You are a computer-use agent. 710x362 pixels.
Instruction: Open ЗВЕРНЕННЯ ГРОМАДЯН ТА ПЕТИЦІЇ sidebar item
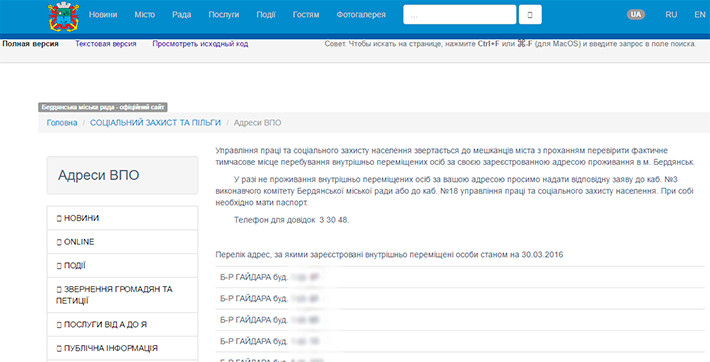[x=122, y=295]
